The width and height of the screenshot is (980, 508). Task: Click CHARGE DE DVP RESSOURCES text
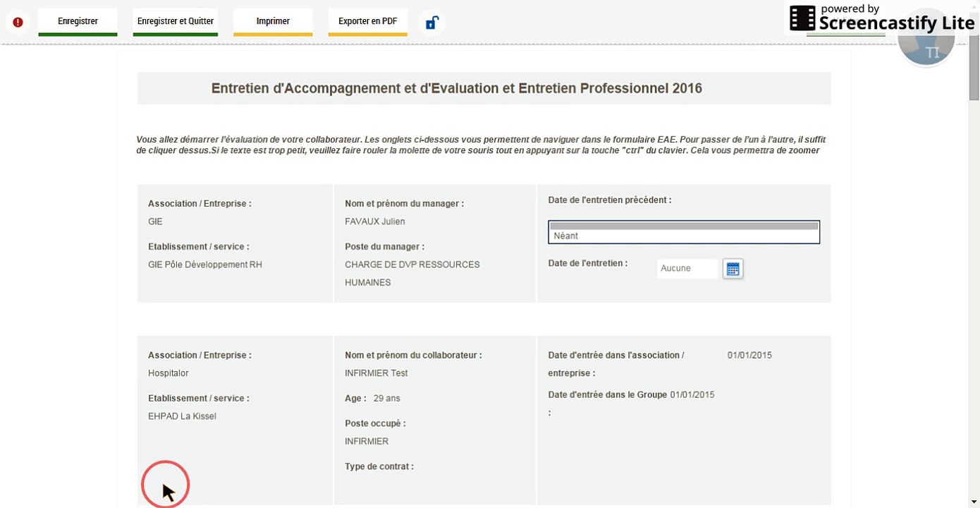(x=412, y=265)
